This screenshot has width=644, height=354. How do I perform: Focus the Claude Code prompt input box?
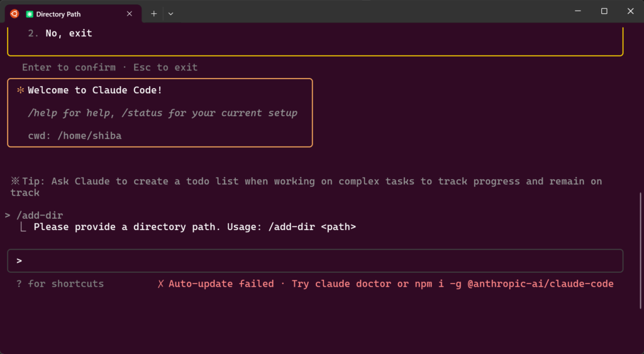314,260
